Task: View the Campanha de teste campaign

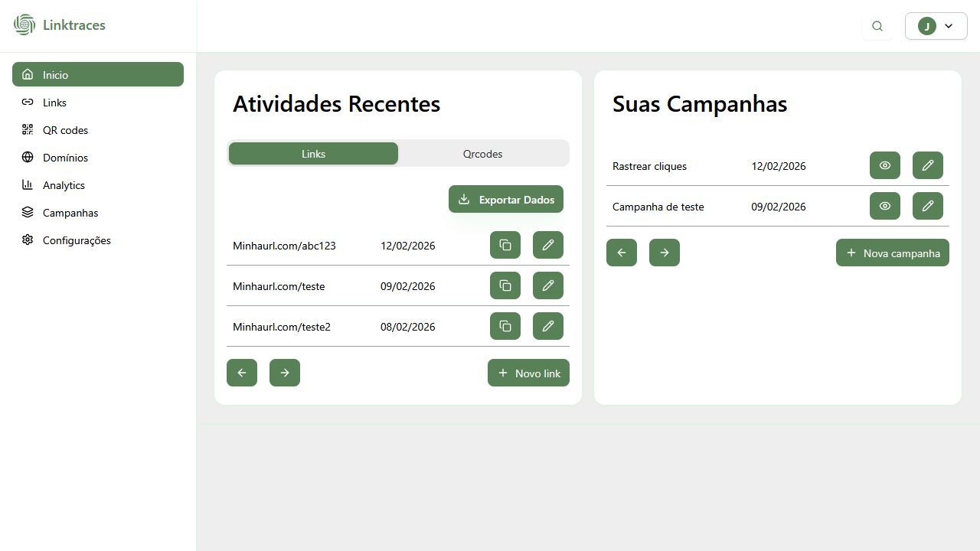Action: click(885, 206)
